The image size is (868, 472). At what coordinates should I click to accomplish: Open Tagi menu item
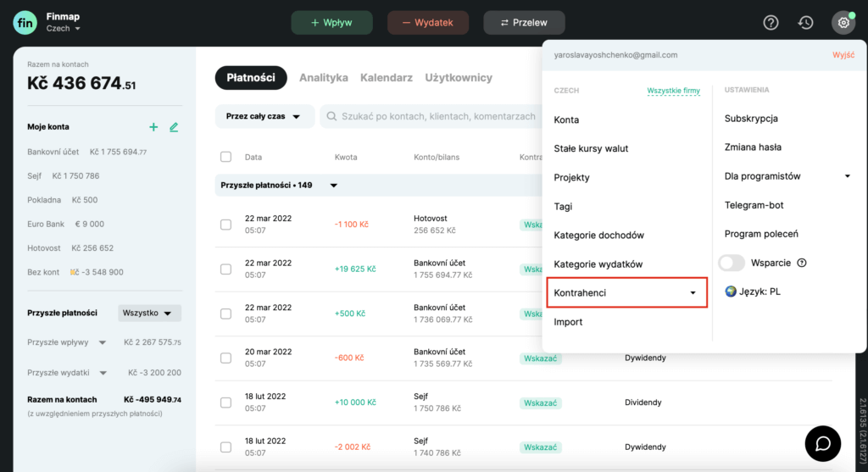pyautogui.click(x=563, y=207)
